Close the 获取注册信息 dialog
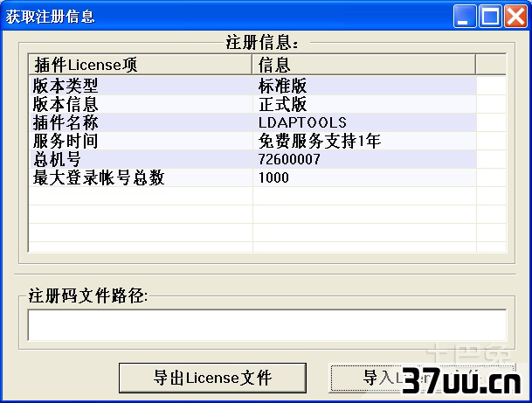Image resolution: width=532 pixels, height=403 pixels. point(515,16)
